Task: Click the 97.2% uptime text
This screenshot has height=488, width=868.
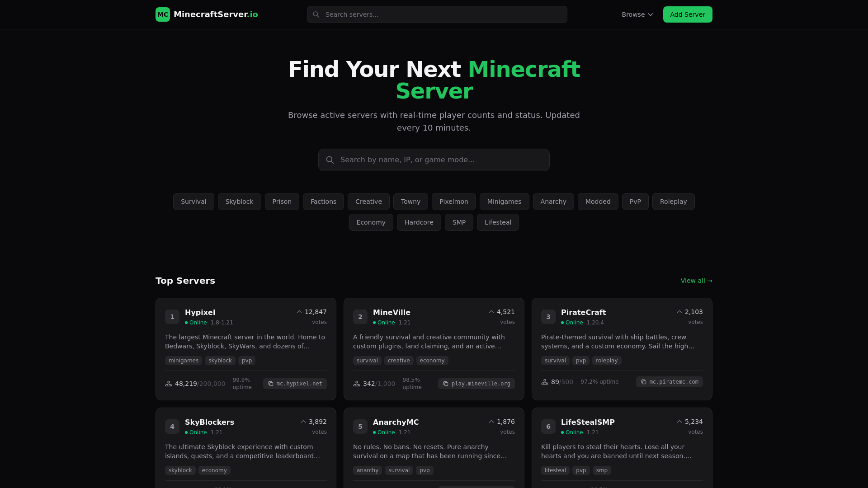Action: [x=599, y=382]
